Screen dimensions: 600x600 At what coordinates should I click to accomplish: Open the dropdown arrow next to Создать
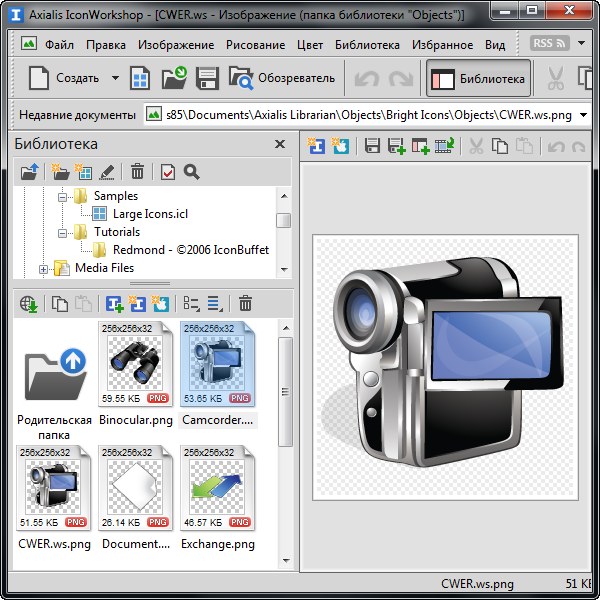115,78
